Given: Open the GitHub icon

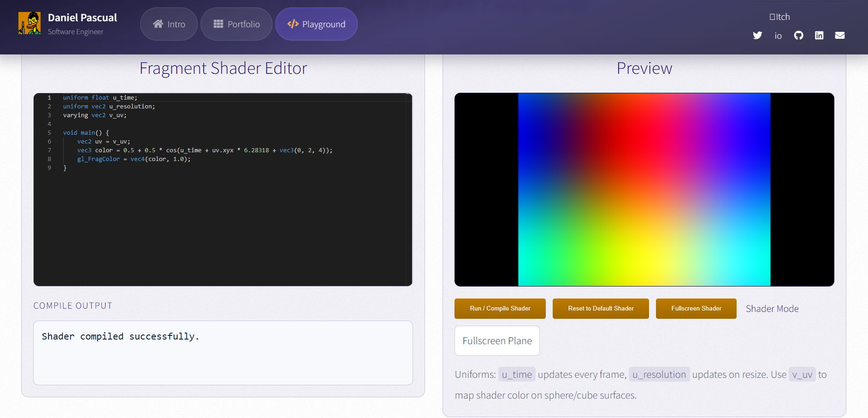Looking at the screenshot, I should tap(799, 35).
